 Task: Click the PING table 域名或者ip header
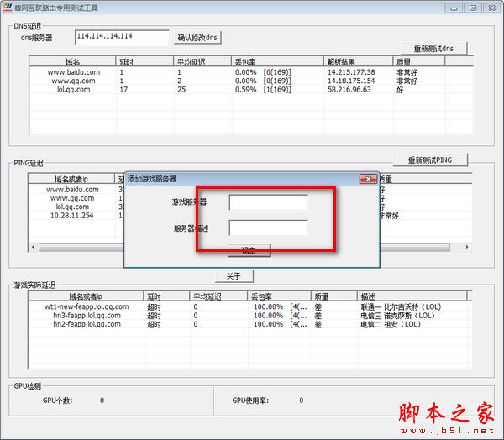coord(71,179)
